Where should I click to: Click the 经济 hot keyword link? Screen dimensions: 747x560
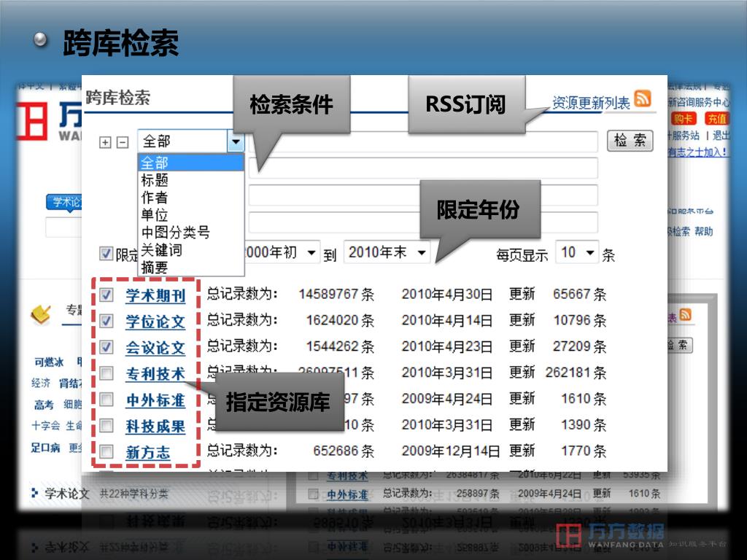(41, 384)
